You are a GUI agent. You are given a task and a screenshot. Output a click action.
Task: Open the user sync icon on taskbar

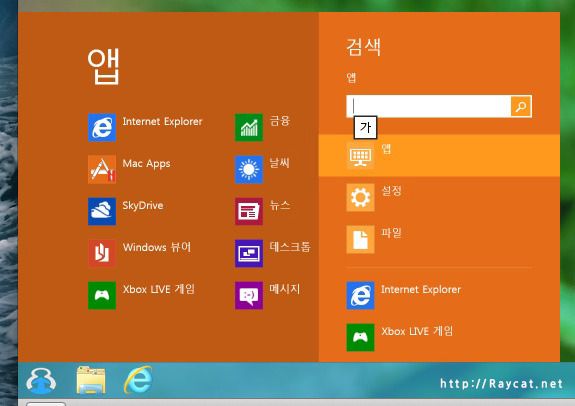tap(41, 380)
